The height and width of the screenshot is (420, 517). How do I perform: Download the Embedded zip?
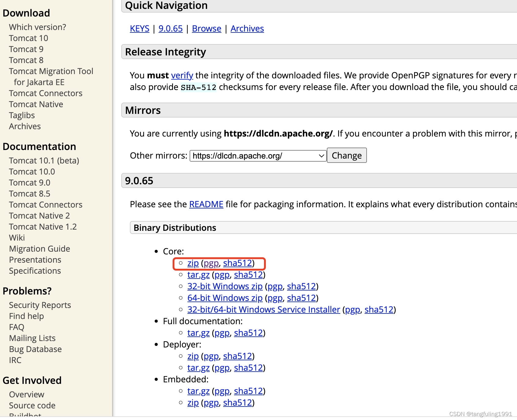tap(193, 403)
